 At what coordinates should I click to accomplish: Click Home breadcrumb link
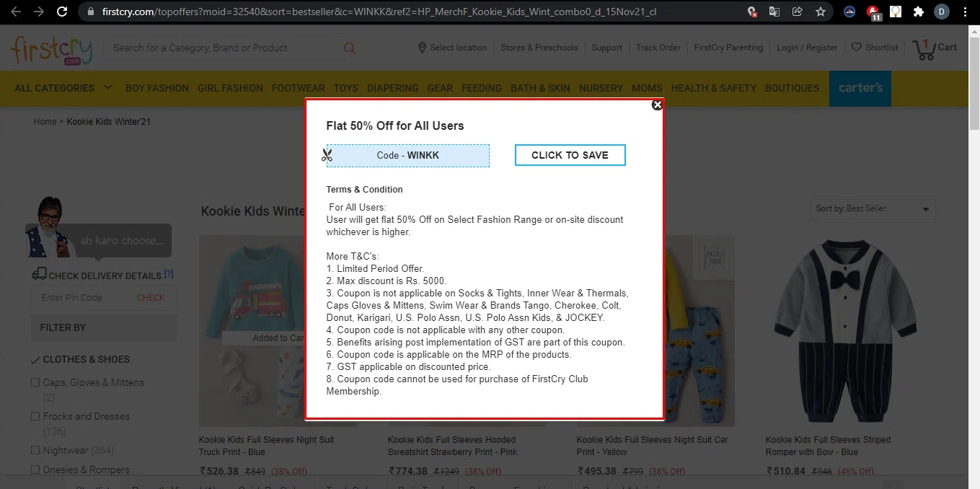pos(45,122)
